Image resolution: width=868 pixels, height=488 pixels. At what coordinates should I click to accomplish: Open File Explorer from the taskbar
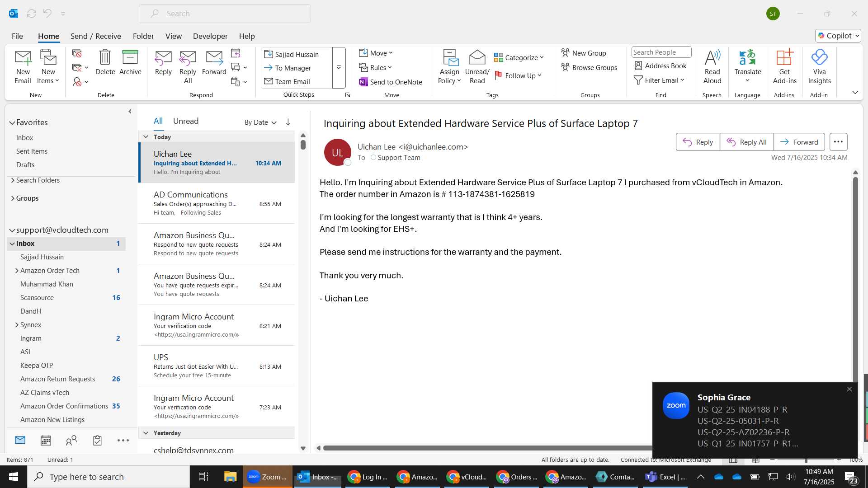coord(230,477)
